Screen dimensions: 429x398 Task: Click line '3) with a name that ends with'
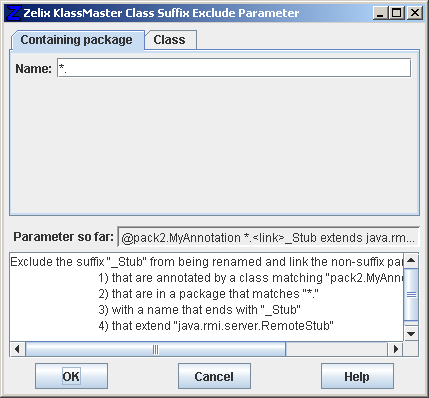pyautogui.click(x=199, y=310)
